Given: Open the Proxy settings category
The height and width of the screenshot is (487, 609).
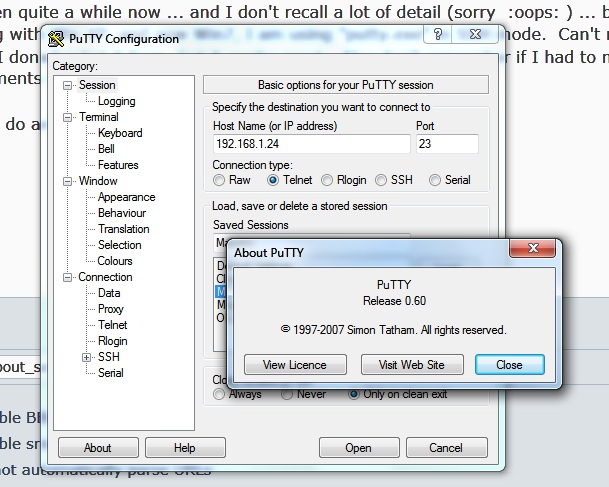Looking at the screenshot, I should click(x=111, y=309).
